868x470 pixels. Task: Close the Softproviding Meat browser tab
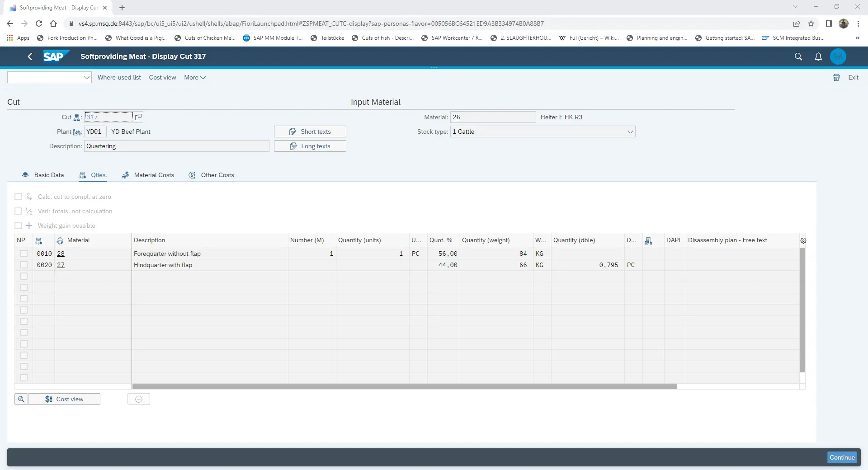click(x=105, y=8)
